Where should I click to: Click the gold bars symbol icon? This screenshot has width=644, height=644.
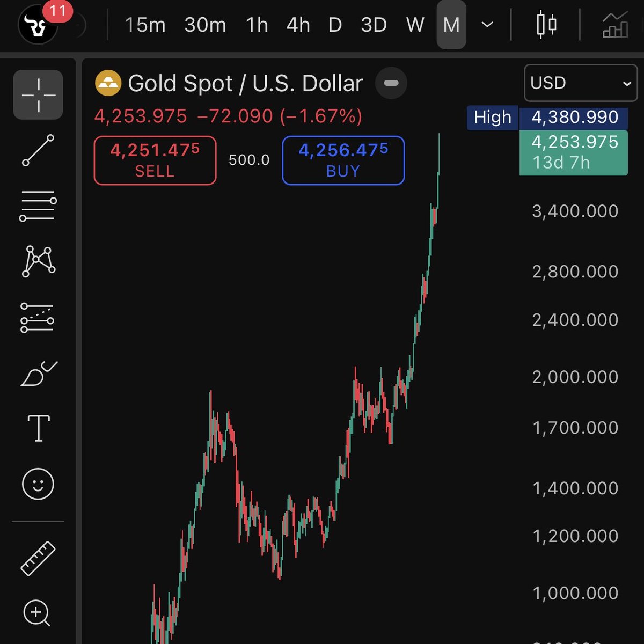coord(108,83)
